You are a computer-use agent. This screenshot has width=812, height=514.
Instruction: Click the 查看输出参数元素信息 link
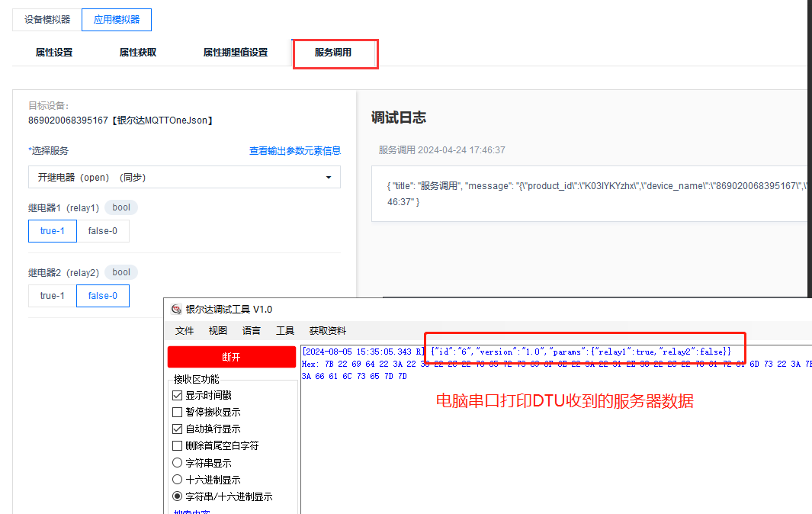pos(295,151)
